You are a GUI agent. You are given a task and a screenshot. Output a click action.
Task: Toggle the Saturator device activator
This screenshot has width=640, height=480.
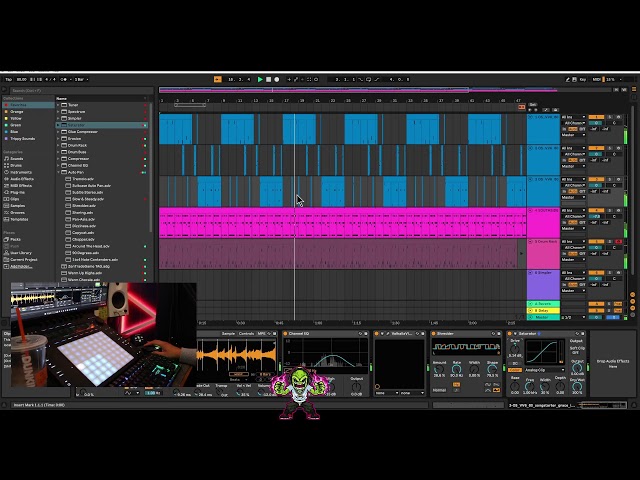point(509,333)
